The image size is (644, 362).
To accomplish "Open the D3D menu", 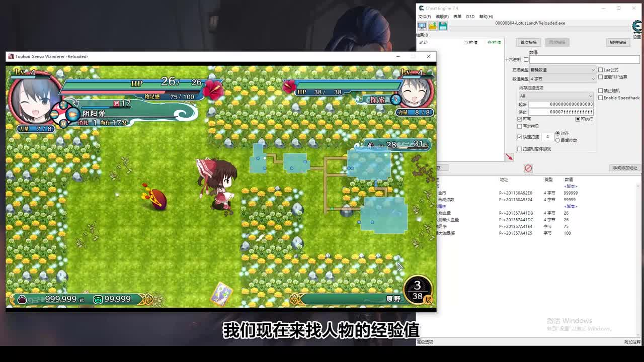I will point(470,17).
